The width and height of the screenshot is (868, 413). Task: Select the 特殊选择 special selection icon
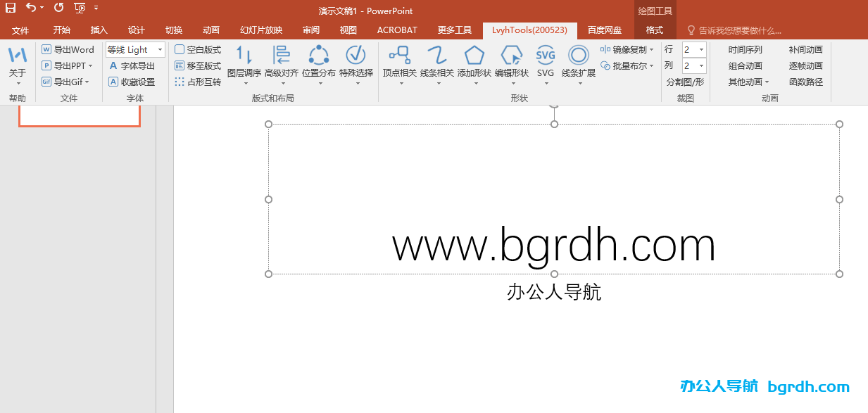[356, 56]
